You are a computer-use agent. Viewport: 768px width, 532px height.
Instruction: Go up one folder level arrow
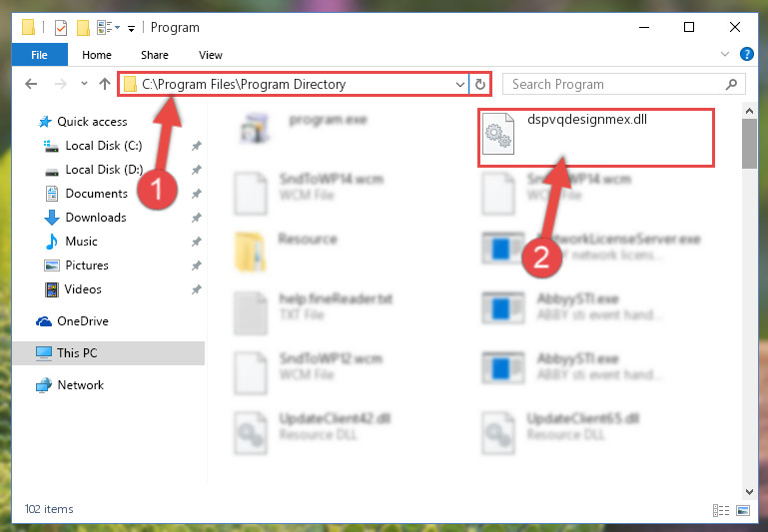pos(104,84)
